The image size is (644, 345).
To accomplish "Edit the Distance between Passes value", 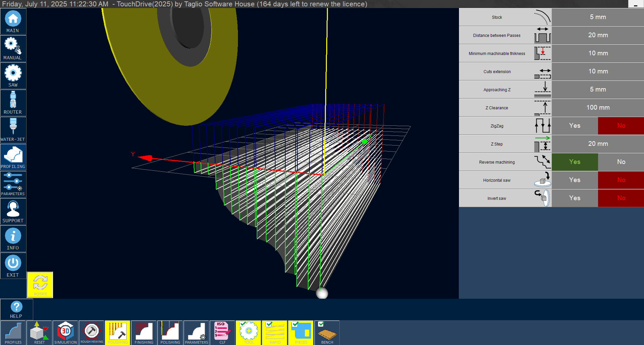I will (x=598, y=35).
